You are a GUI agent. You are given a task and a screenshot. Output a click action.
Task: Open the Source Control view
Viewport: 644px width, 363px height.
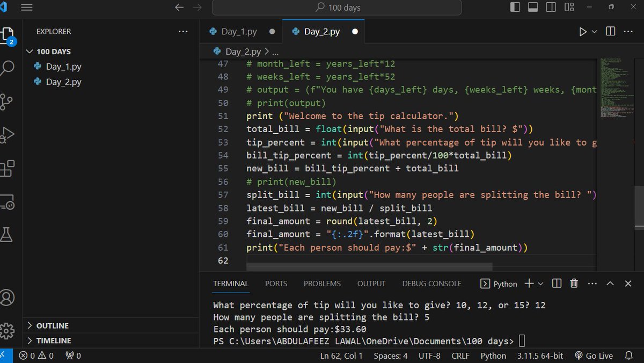click(8, 101)
